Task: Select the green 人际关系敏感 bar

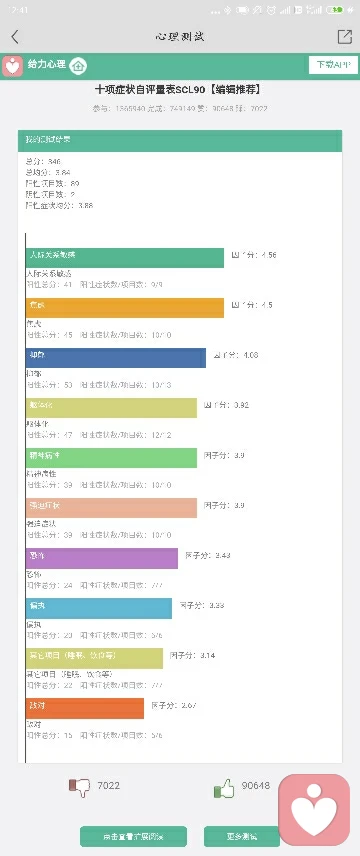Action: [125, 258]
